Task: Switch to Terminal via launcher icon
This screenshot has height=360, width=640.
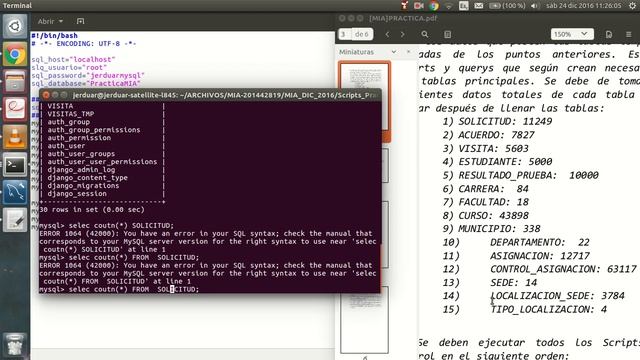Action: (x=15, y=165)
